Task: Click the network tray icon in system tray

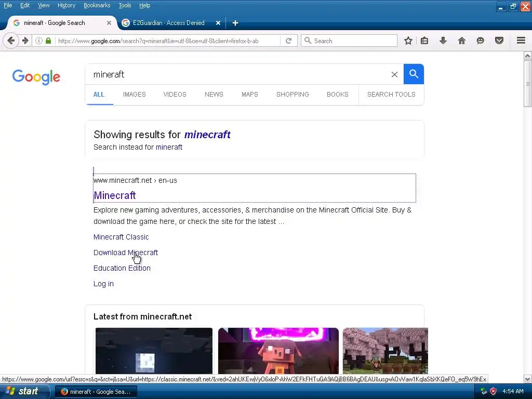Action: [484, 391]
